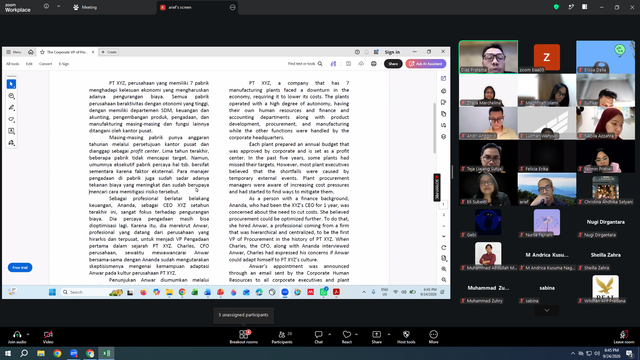Click the search magnifier next to Find text

coord(320,64)
